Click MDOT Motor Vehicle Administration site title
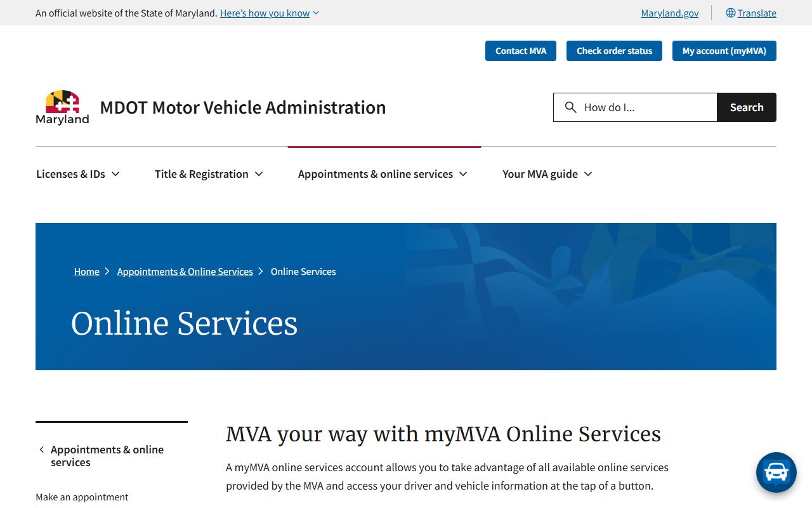This screenshot has height=508, width=812. [x=243, y=107]
